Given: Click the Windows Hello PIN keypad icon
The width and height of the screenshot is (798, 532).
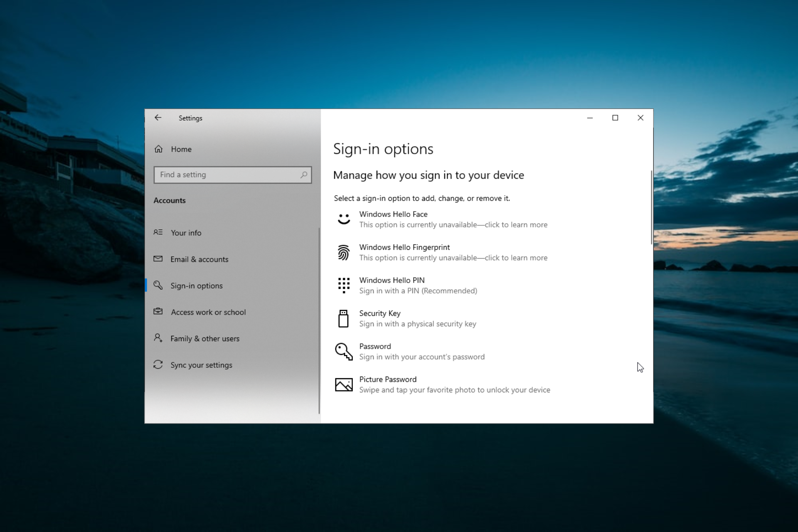Looking at the screenshot, I should [x=344, y=285].
